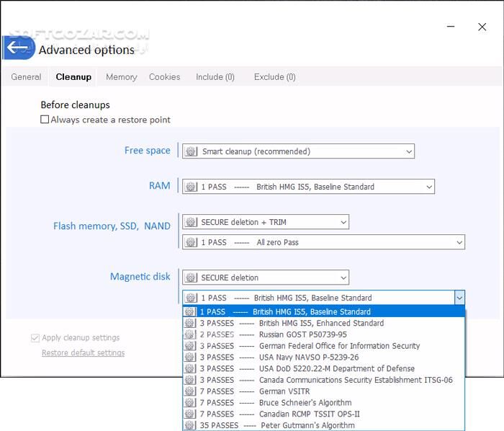The height and width of the screenshot is (431, 504).
Task: Enable Always create a restore point
Action: point(45,120)
